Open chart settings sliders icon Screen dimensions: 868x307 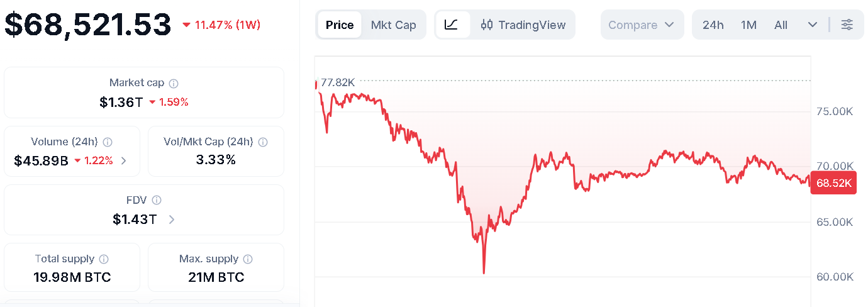click(847, 25)
